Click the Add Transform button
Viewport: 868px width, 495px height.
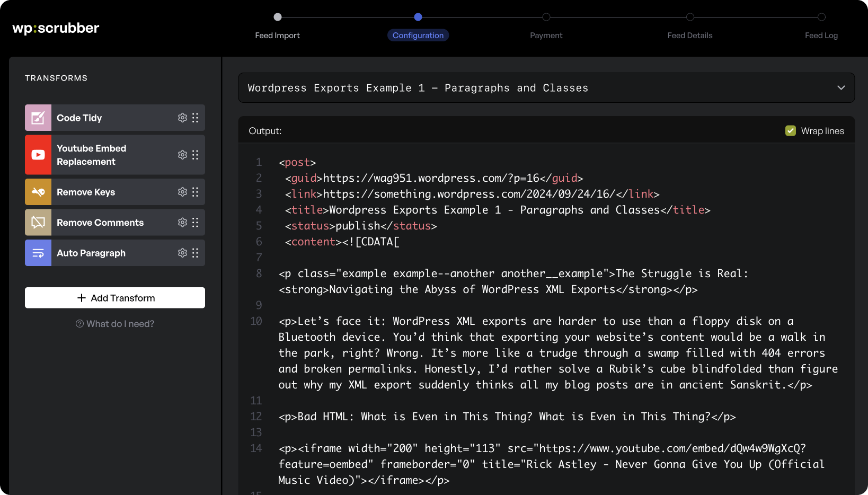pos(115,298)
